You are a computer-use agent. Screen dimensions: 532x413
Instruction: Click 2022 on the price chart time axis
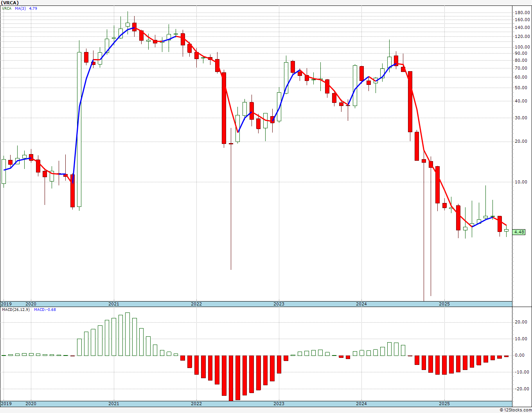click(196, 304)
